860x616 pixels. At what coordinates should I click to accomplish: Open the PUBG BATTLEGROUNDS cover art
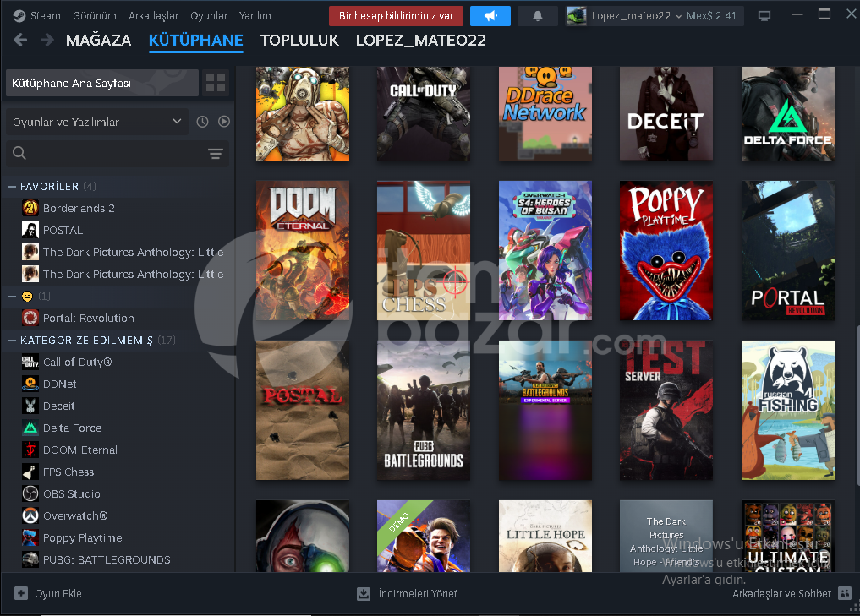click(x=424, y=410)
